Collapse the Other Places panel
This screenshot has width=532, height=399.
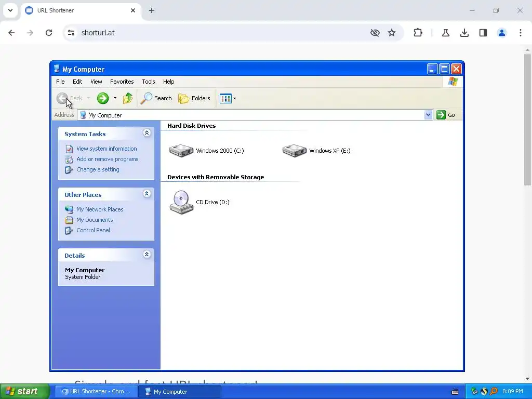(147, 194)
